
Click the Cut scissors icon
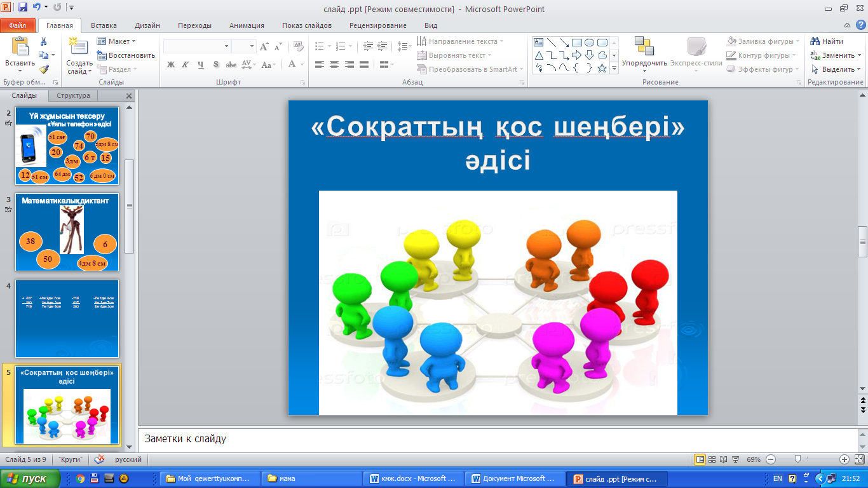pos(44,42)
